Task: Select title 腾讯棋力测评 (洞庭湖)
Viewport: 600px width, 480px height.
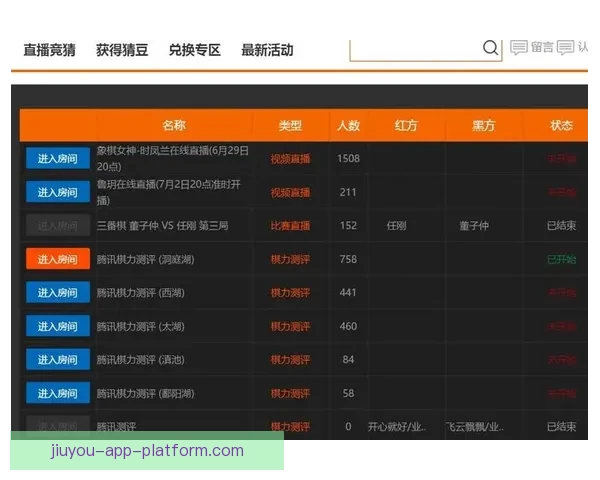Action: (x=145, y=260)
